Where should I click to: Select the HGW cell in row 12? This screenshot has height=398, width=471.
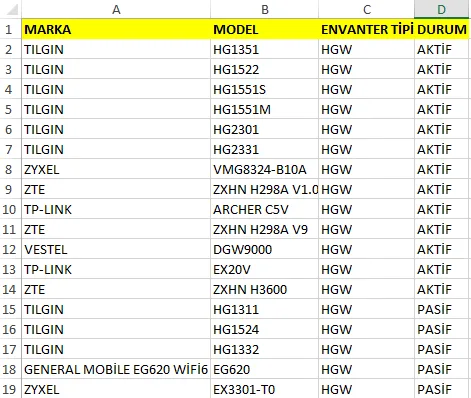(x=367, y=249)
